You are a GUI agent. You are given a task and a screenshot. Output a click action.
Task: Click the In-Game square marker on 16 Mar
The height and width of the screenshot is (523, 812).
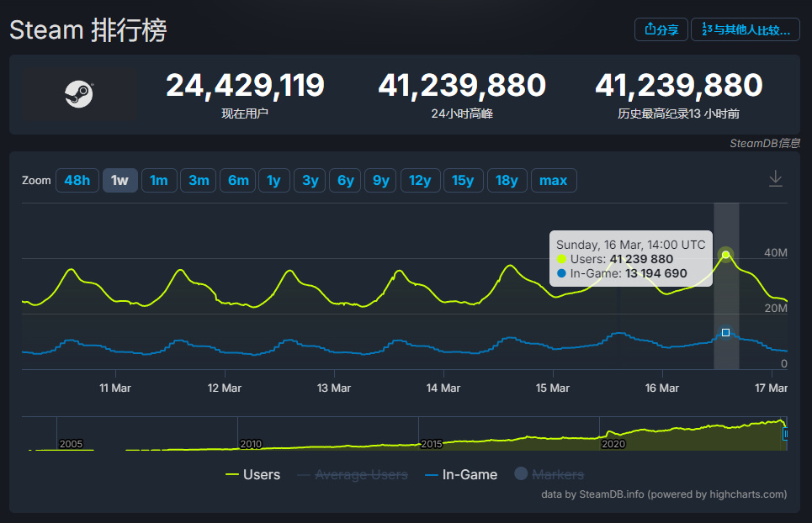725,333
